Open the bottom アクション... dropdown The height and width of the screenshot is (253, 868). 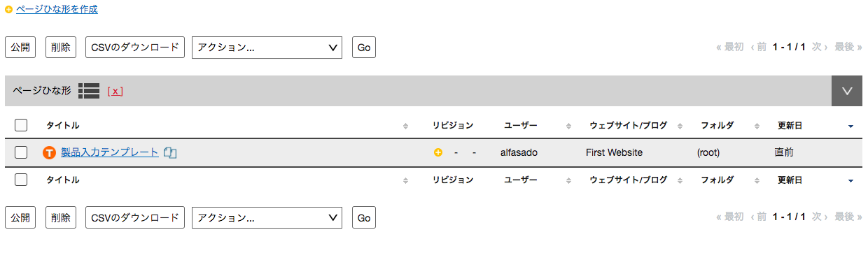pyautogui.click(x=267, y=218)
